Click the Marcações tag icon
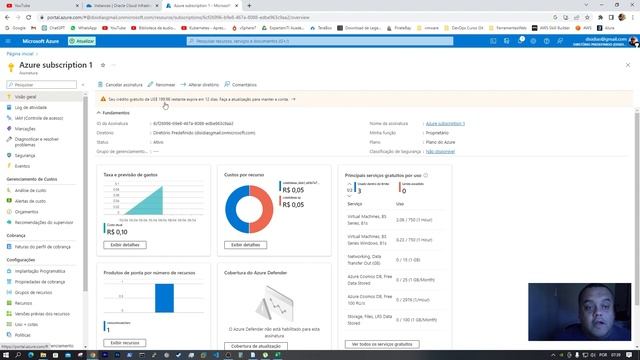640x360 pixels. point(9,129)
